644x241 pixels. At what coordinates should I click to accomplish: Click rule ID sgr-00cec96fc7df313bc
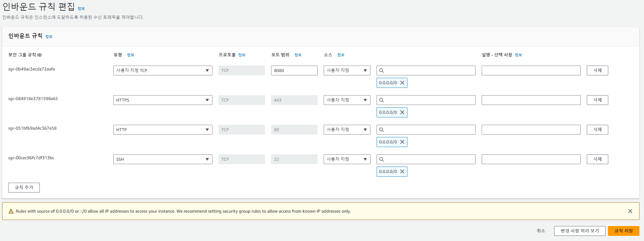click(x=31, y=158)
